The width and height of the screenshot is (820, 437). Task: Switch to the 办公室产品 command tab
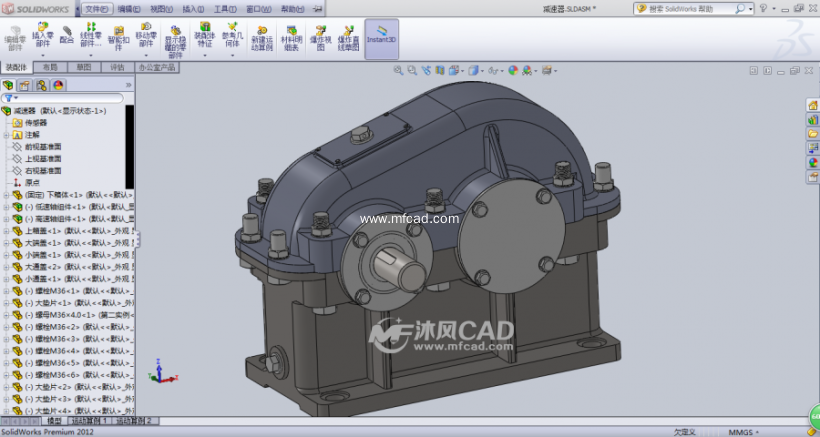(157, 67)
